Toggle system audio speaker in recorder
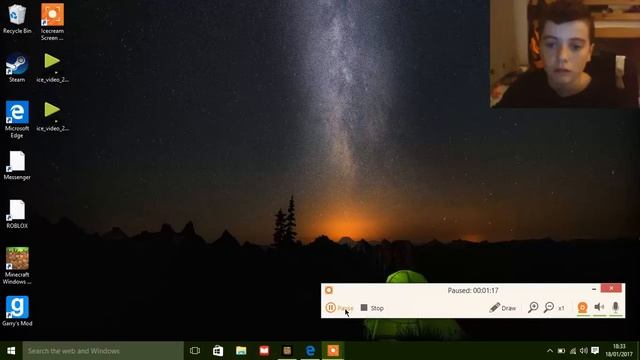The width and height of the screenshot is (640, 360). 599,307
